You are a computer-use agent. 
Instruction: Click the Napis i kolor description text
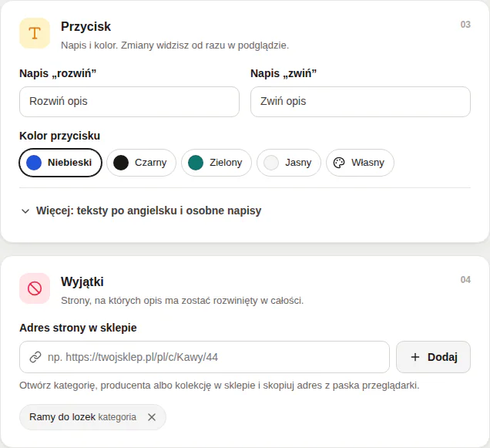tap(175, 45)
